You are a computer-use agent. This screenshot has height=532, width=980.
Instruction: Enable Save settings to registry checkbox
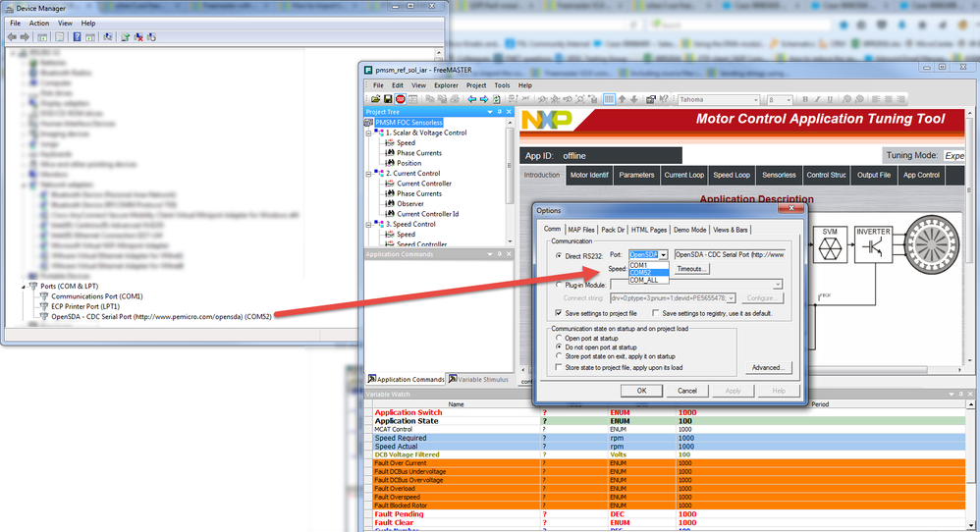(x=655, y=313)
